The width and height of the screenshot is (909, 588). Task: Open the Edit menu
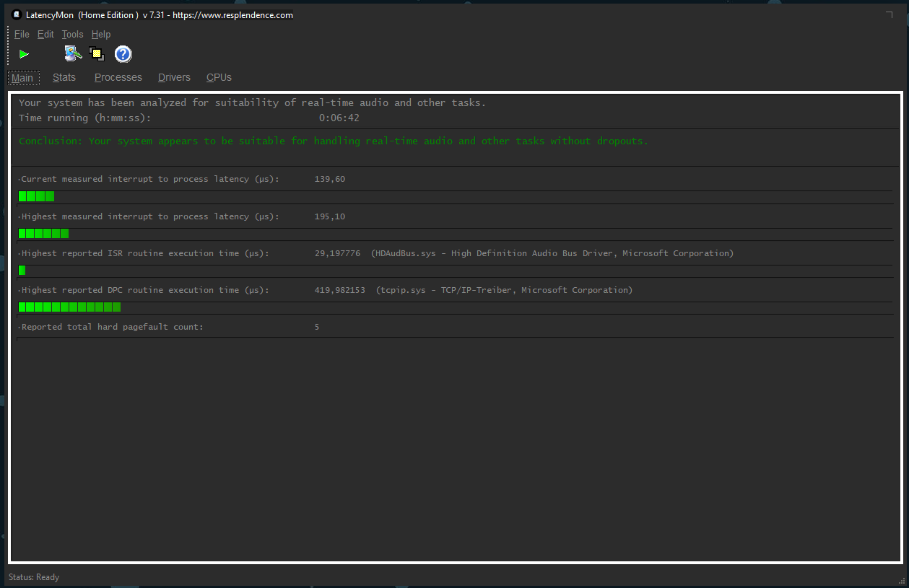pyautogui.click(x=45, y=34)
